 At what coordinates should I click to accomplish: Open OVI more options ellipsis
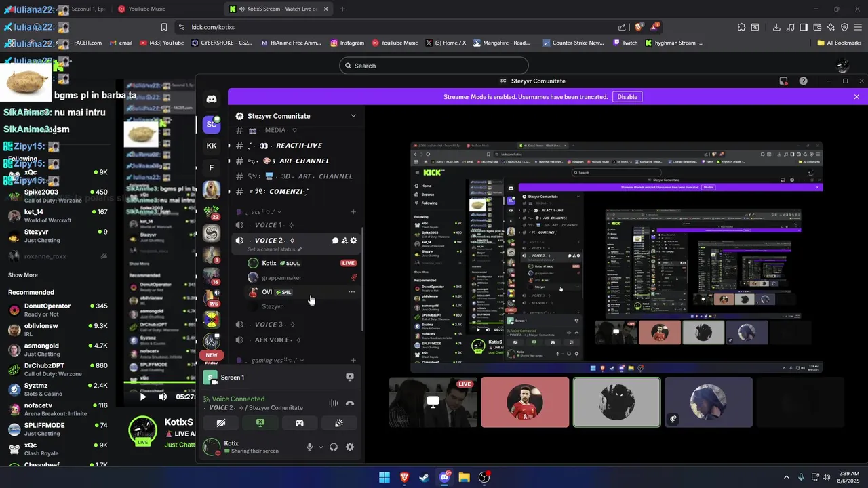(x=351, y=292)
